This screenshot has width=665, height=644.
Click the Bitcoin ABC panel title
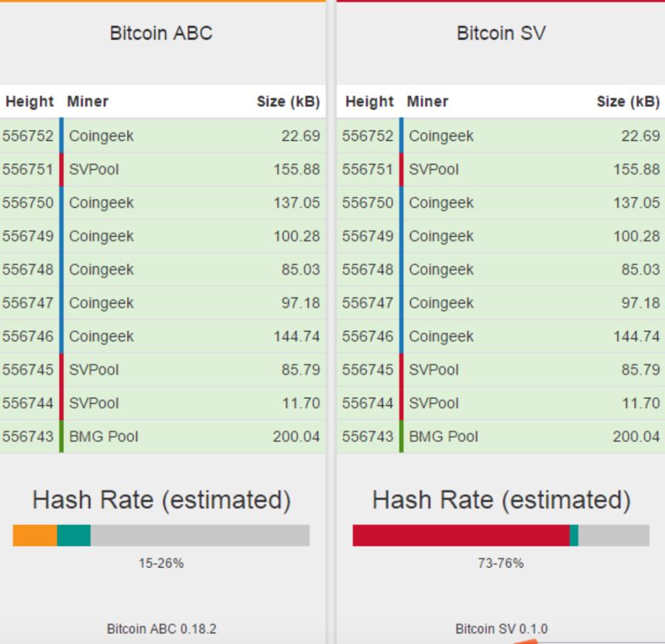point(161,33)
